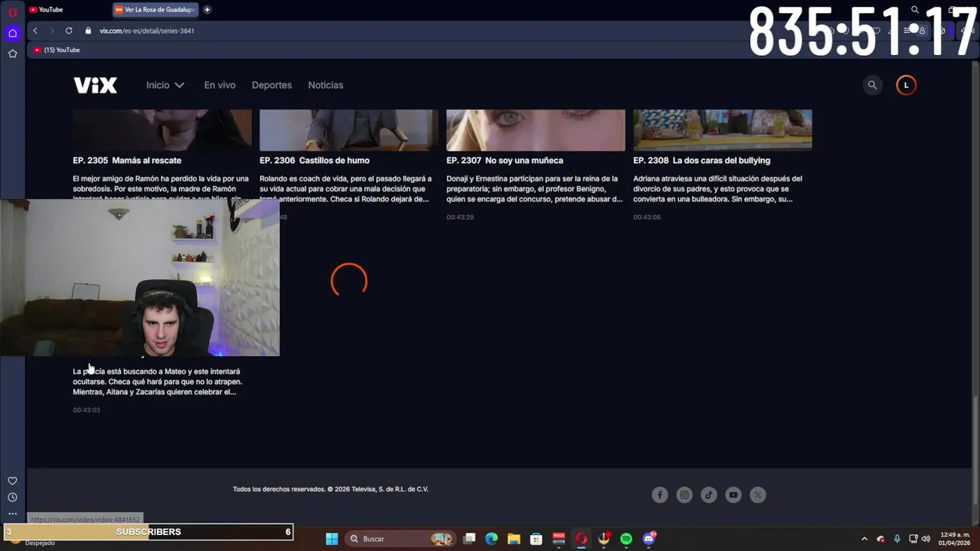Select the Ver La Rosa de Guadalupe tab
Screen dimensions: 980x551
[155, 10]
